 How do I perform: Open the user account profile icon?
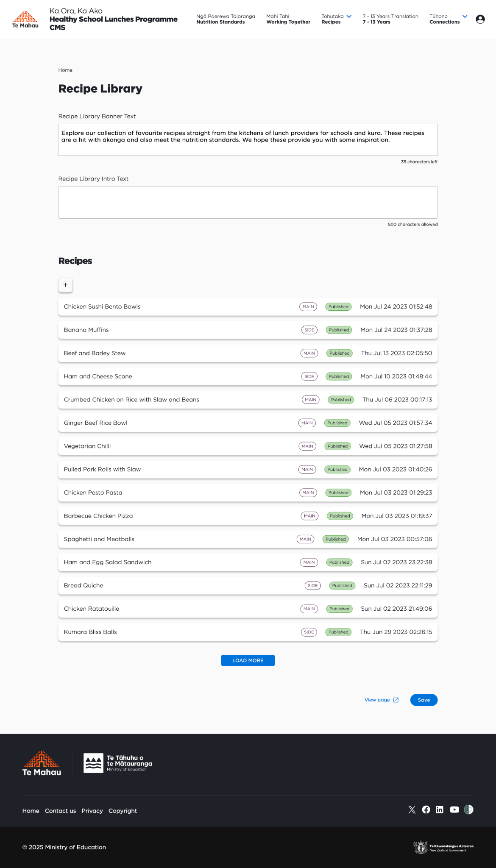tap(480, 19)
